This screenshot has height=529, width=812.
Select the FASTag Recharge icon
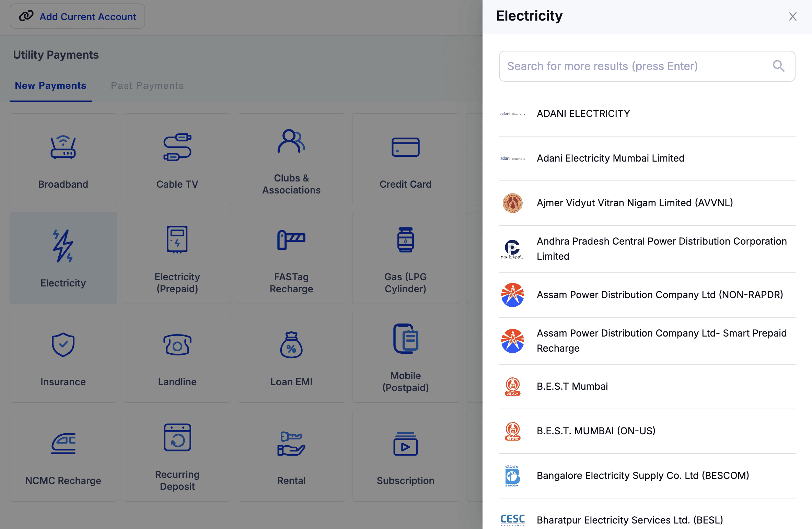tap(291, 239)
